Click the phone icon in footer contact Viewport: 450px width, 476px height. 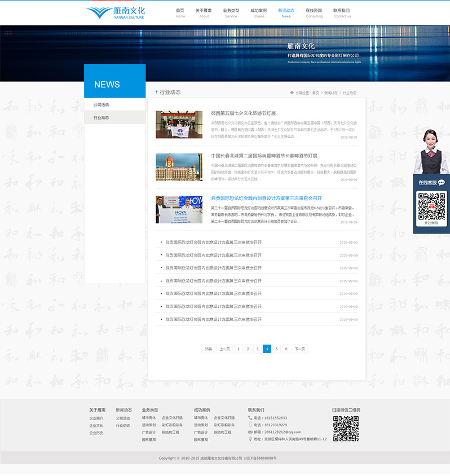click(x=250, y=418)
